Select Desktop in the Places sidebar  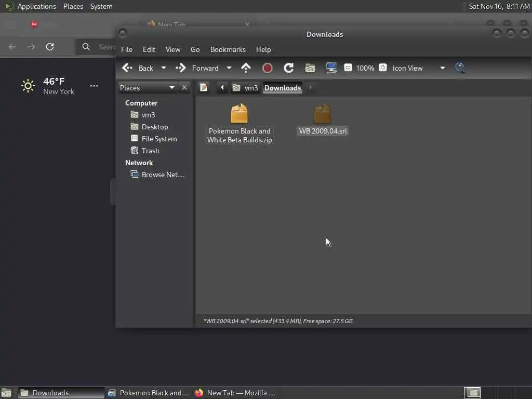[x=155, y=127]
